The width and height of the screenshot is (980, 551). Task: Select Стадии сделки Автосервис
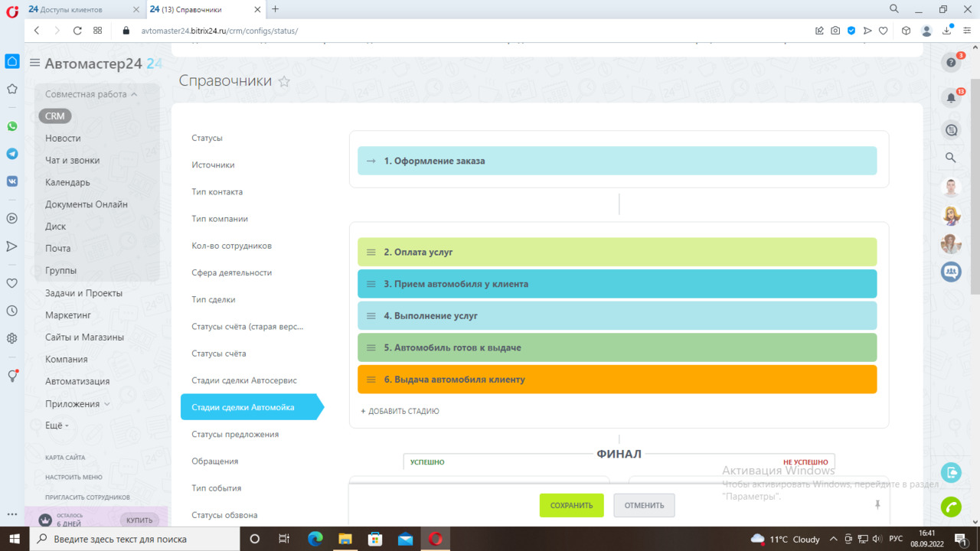pyautogui.click(x=244, y=380)
